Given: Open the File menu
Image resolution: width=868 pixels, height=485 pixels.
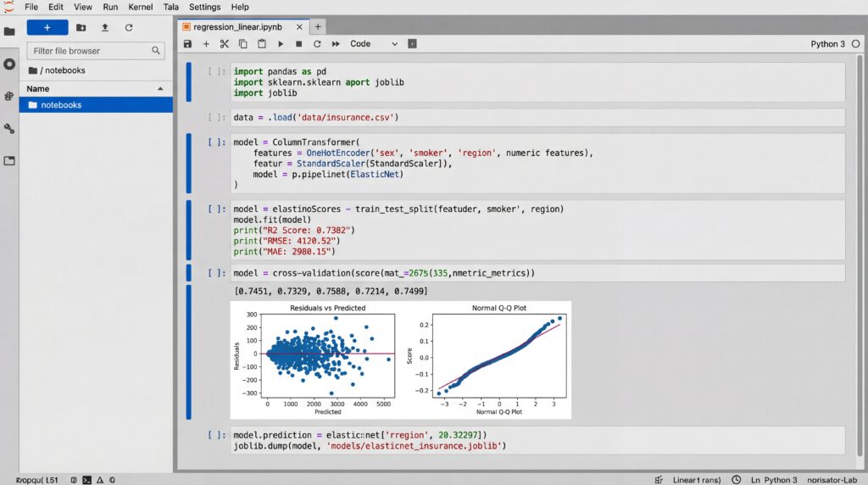Looking at the screenshot, I should tap(31, 7).
